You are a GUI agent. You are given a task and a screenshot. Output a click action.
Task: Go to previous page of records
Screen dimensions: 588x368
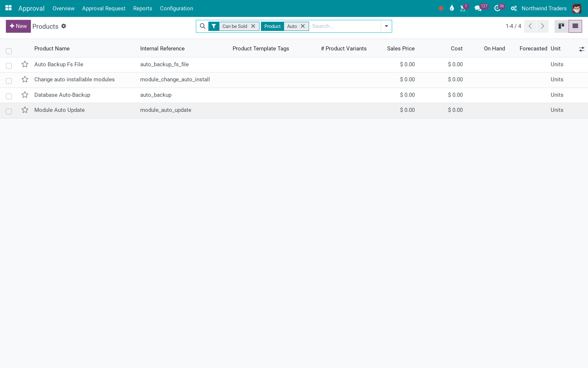point(530,26)
